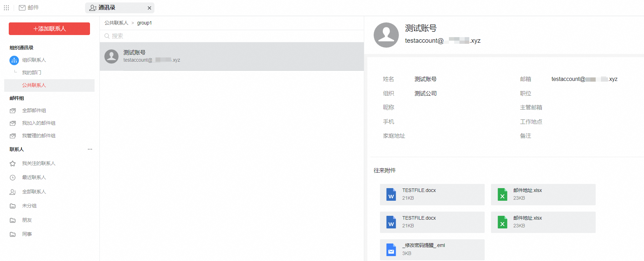The height and width of the screenshot is (261, 644).
Task: Open the _修改密码提醒_.eml attachment
Action: 432,250
